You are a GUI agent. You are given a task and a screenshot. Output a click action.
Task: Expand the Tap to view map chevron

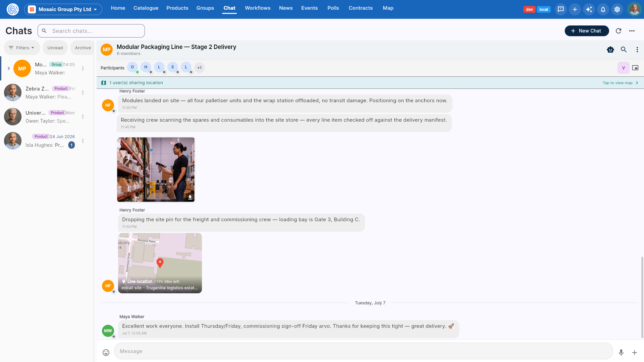[637, 83]
